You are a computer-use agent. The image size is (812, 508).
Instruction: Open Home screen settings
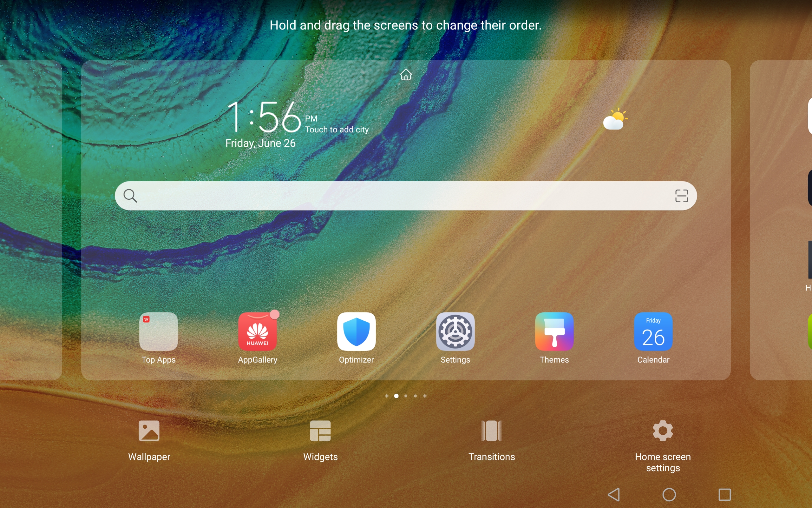(663, 446)
